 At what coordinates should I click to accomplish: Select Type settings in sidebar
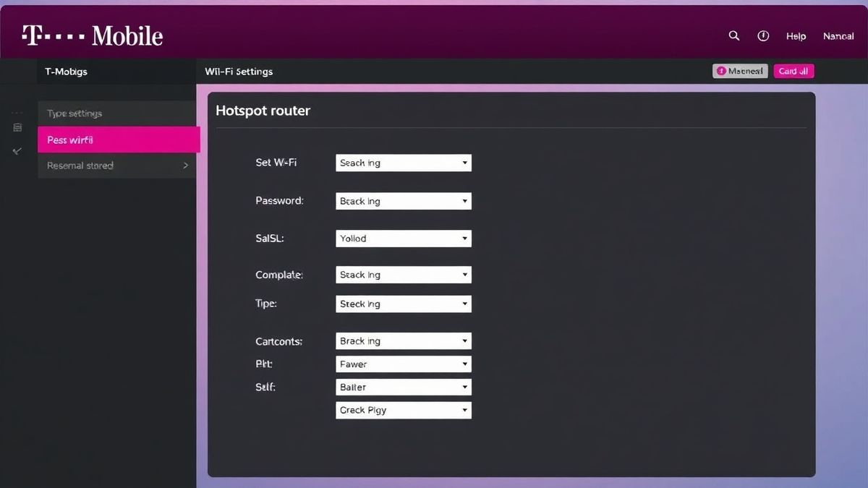116,114
